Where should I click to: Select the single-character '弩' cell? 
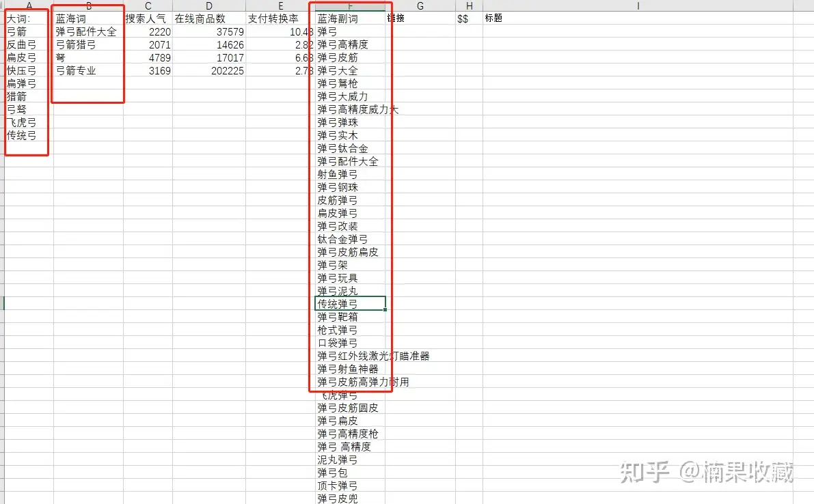pos(88,57)
